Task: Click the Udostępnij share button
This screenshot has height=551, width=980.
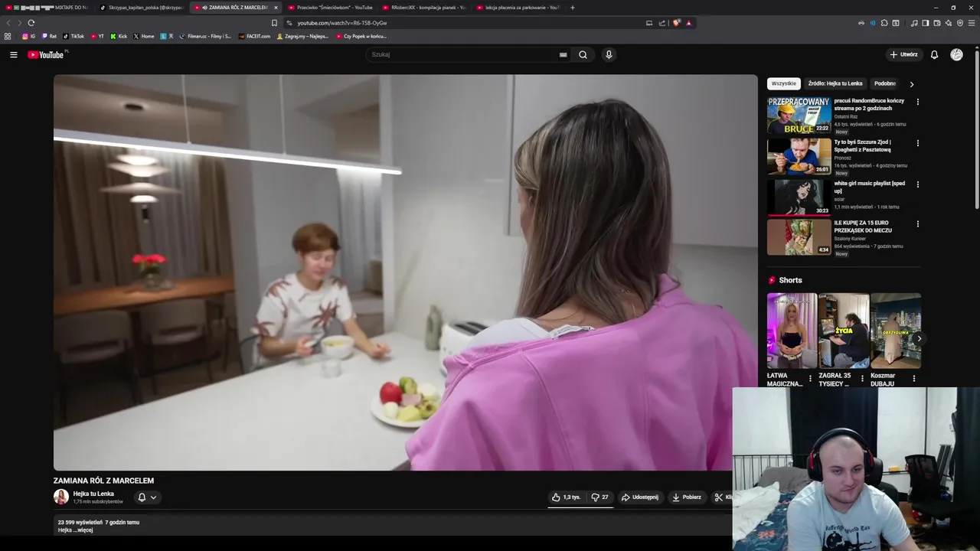Action: point(639,497)
